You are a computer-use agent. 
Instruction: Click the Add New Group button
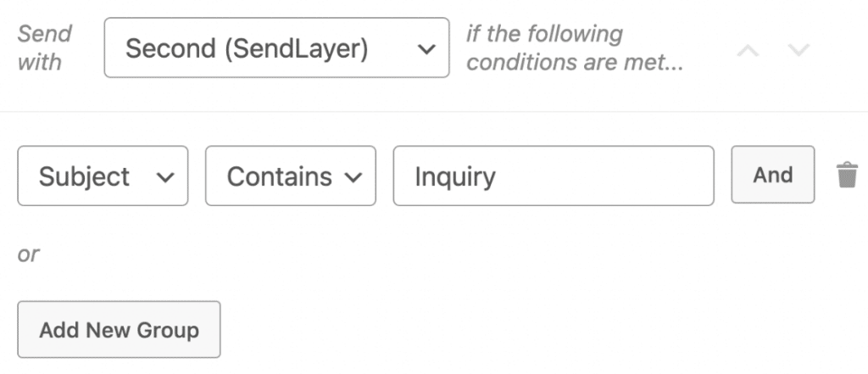(119, 329)
